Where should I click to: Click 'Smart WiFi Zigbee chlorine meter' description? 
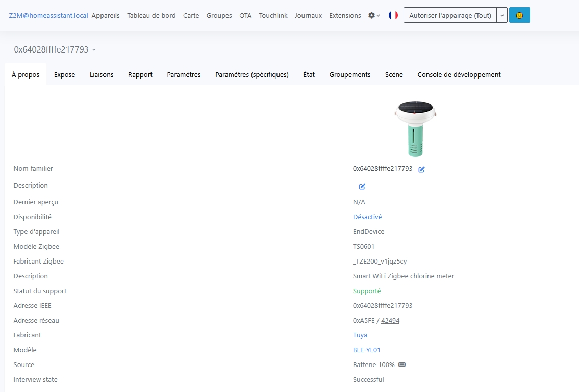(x=403, y=276)
